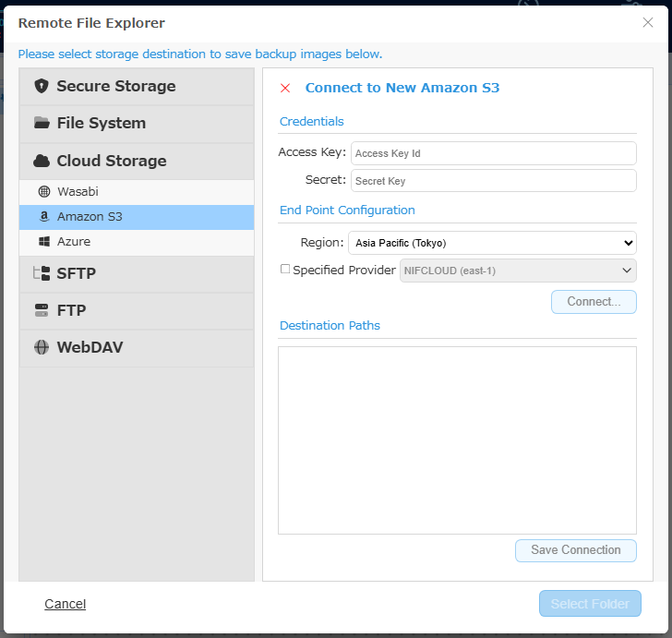This screenshot has height=638, width=672.
Task: Click inside the Destination Paths list box
Action: click(457, 440)
